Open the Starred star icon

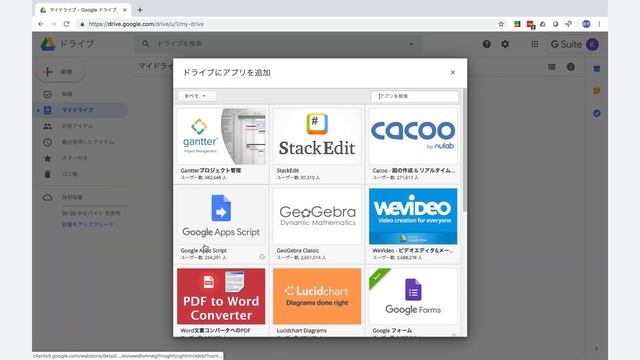click(x=47, y=158)
